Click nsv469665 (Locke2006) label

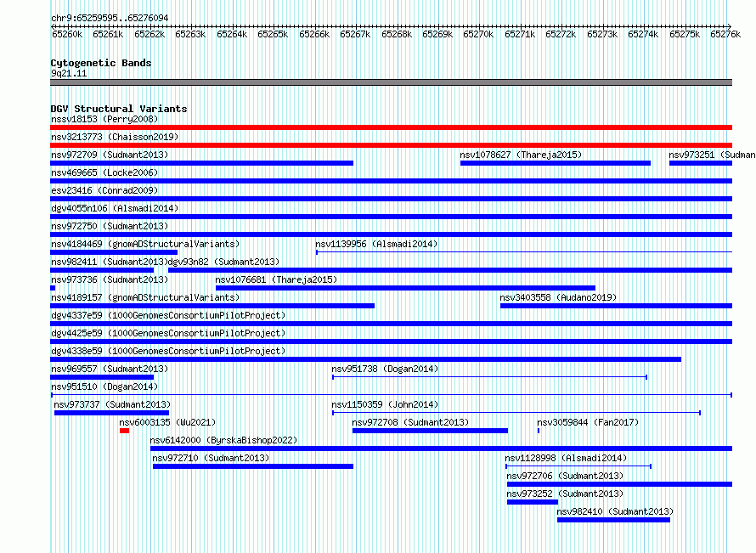(104, 172)
